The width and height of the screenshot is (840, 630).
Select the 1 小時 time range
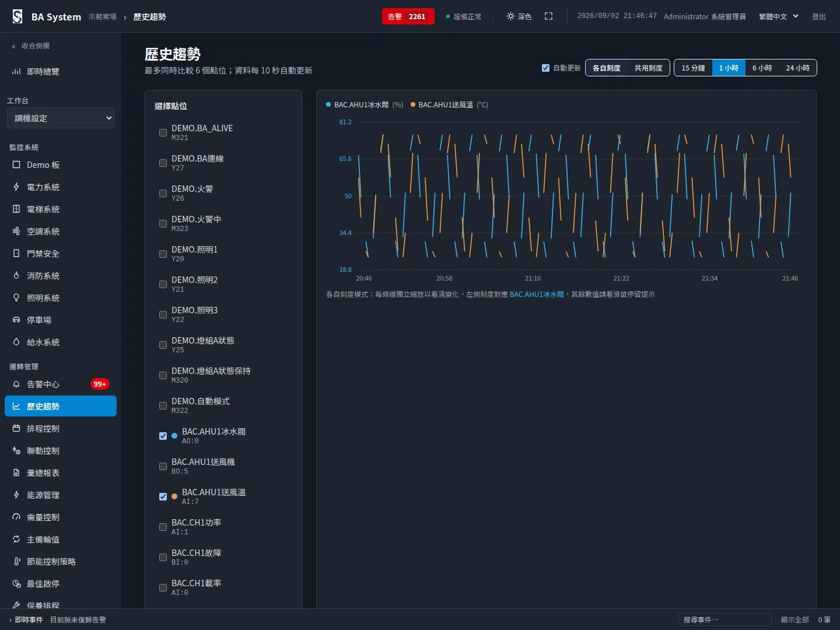tap(729, 68)
